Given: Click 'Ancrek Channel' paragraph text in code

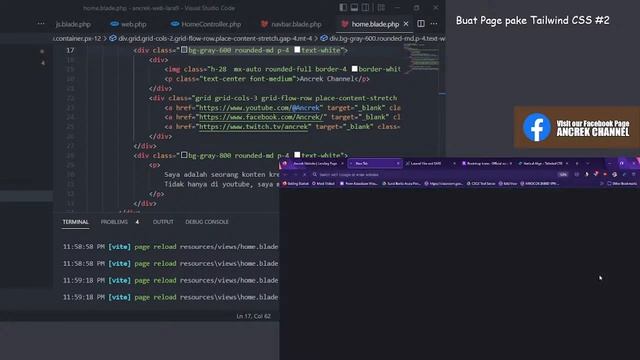Looking at the screenshot, I should (327, 79).
